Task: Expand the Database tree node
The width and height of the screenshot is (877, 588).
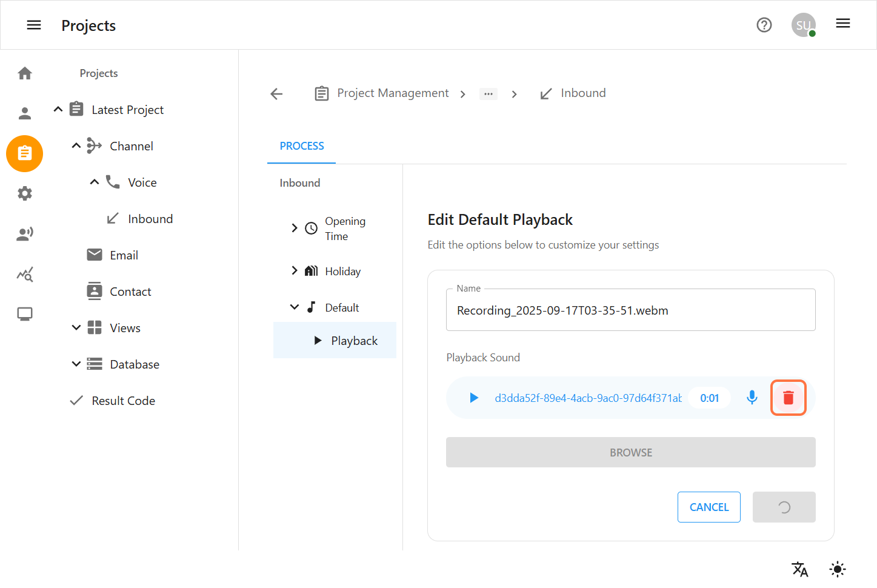Action: coord(76,364)
